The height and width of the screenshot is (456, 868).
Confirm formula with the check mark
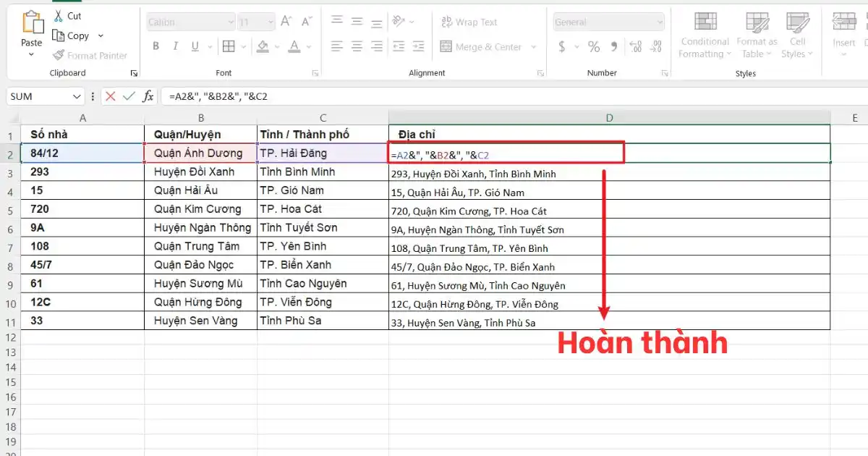tap(129, 96)
